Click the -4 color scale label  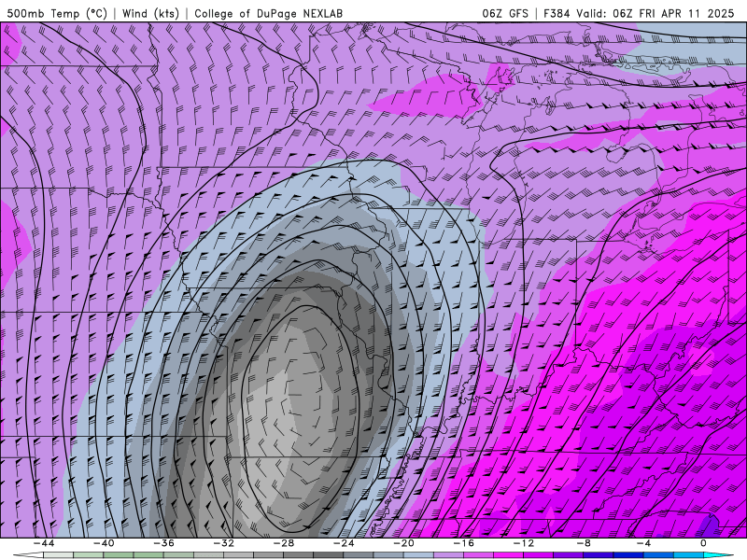(x=644, y=543)
